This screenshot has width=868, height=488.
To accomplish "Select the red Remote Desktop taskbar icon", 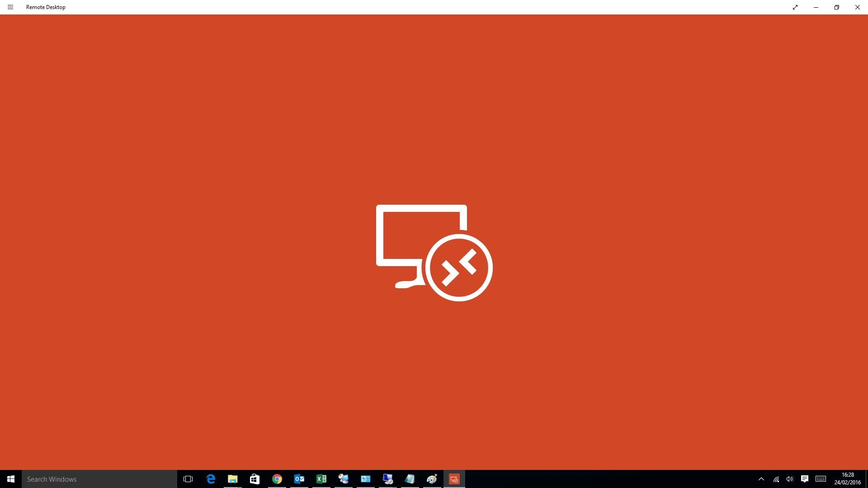I will click(x=454, y=479).
